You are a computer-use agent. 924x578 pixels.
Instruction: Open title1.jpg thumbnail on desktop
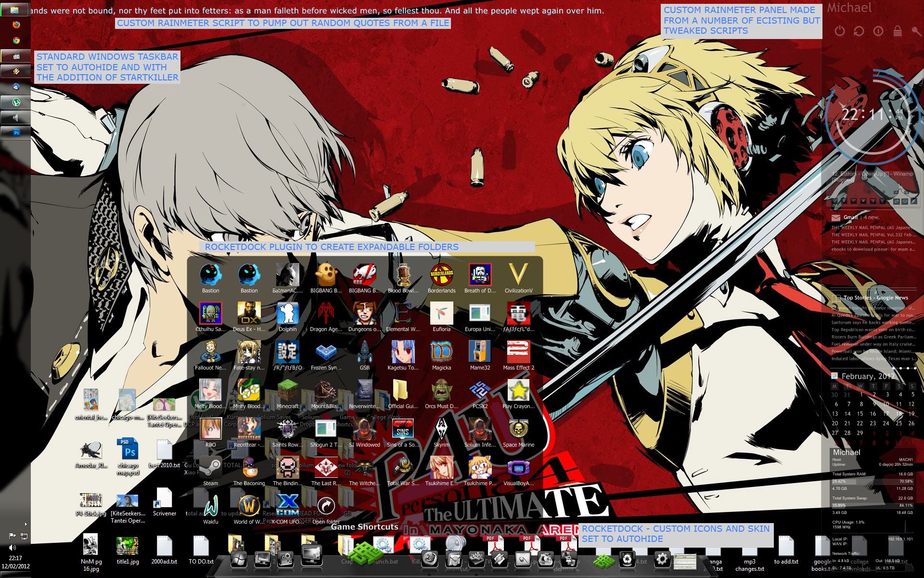coord(128,550)
